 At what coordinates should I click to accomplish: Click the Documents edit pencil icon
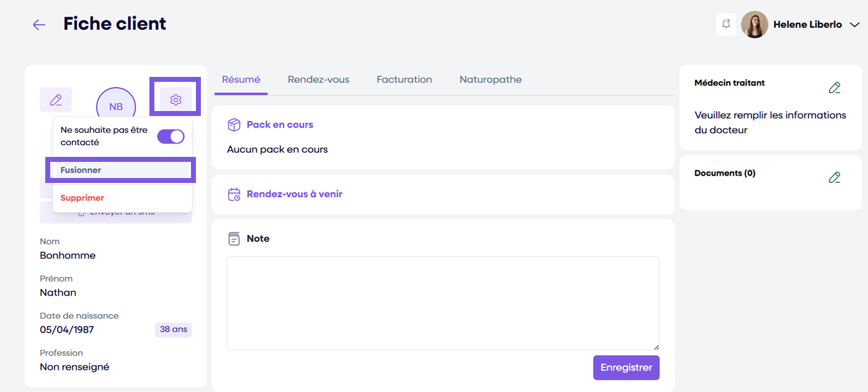(x=835, y=178)
